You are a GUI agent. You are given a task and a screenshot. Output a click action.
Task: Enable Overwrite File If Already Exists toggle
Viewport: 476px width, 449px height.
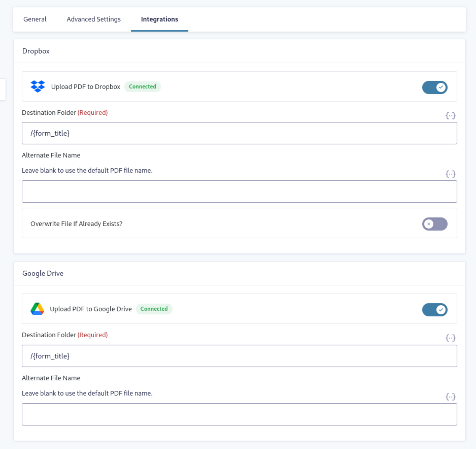point(434,224)
